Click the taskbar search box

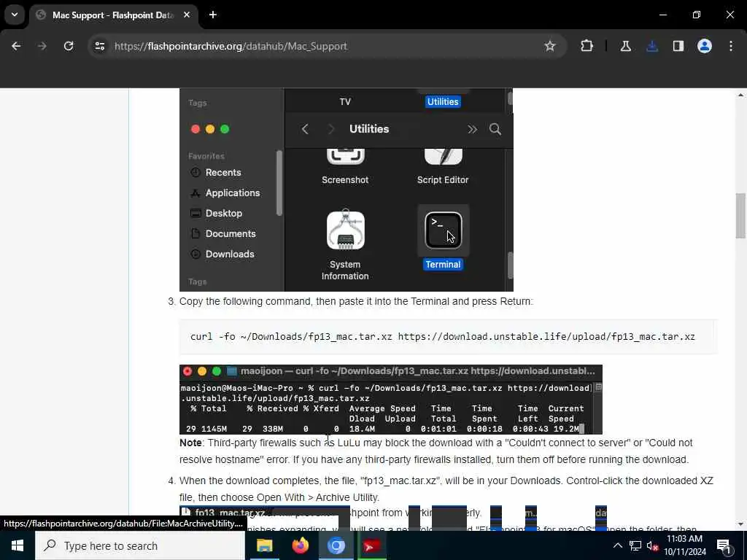140,545
